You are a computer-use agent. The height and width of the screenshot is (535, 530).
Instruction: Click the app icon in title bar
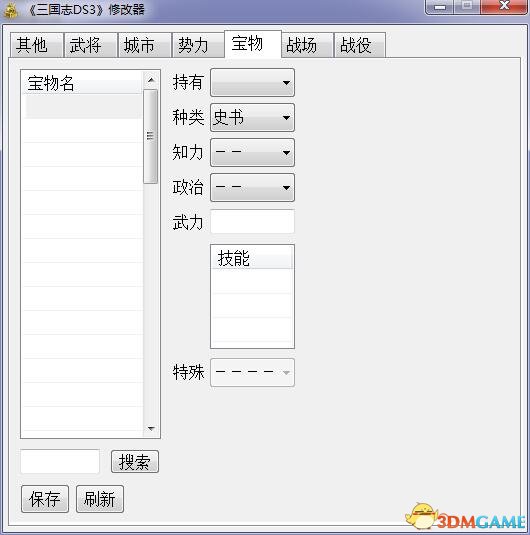(x=11, y=11)
